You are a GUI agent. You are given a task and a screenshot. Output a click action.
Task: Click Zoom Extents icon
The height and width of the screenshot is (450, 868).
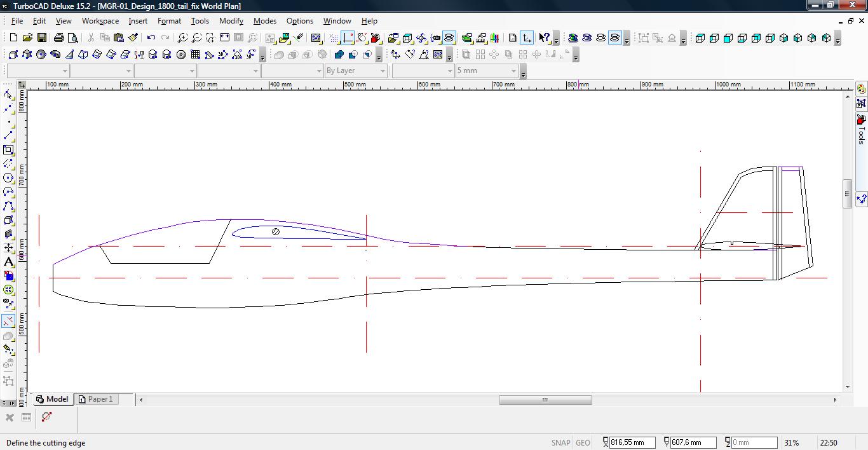224,37
